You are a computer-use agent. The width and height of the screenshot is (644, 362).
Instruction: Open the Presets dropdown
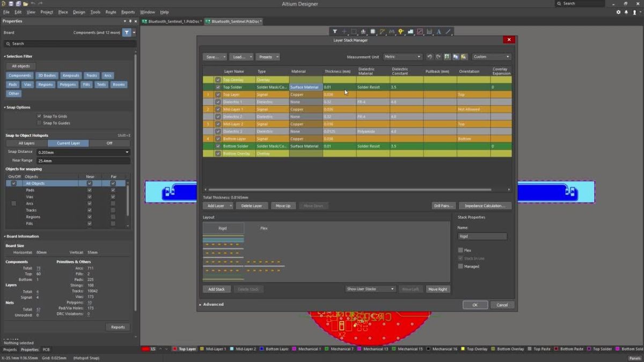[x=268, y=56]
